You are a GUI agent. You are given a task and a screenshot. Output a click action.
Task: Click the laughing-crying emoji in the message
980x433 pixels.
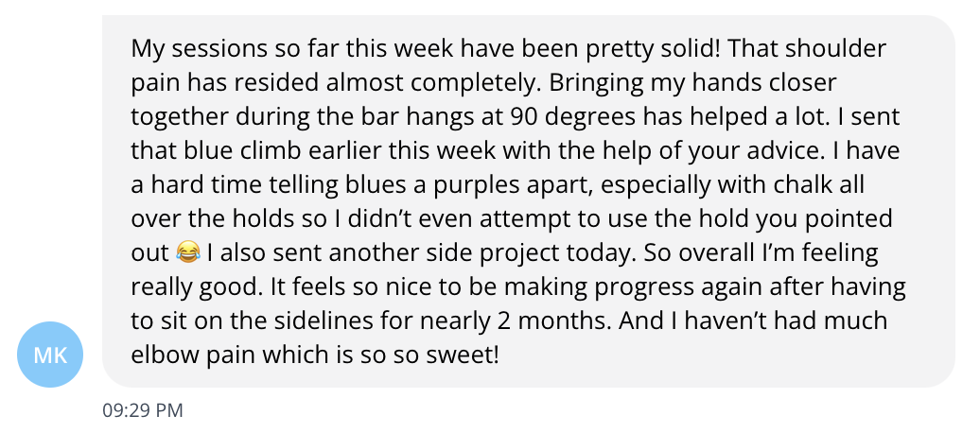[188, 253]
